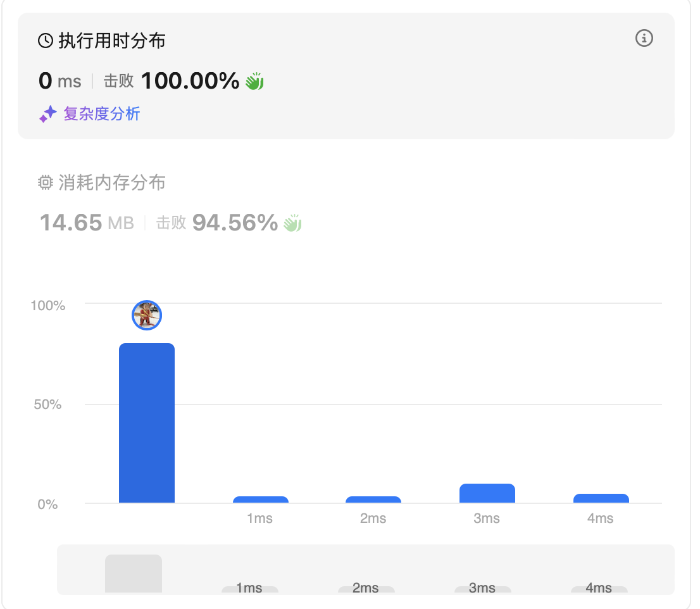
Task: Click the 0 ms runtime value
Action: coord(60,81)
